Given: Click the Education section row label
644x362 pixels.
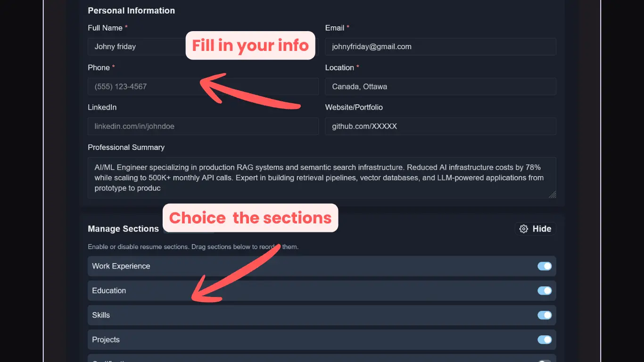Looking at the screenshot, I should pos(109,291).
